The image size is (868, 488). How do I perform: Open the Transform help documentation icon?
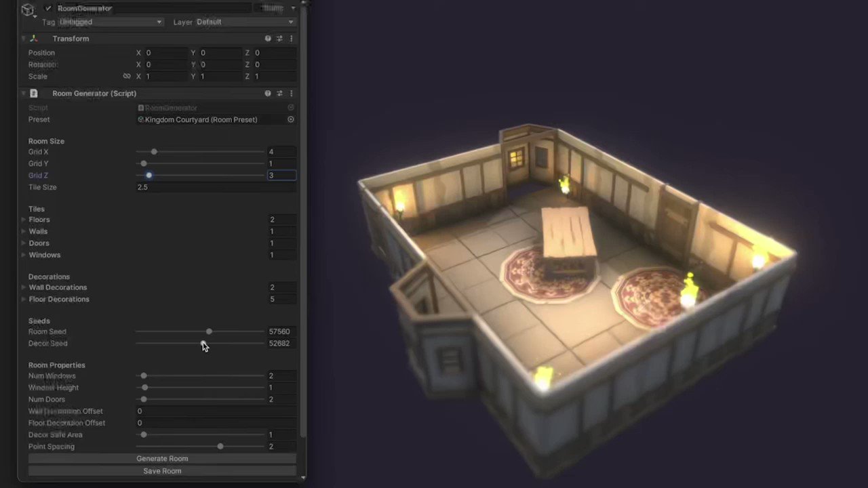coord(267,39)
